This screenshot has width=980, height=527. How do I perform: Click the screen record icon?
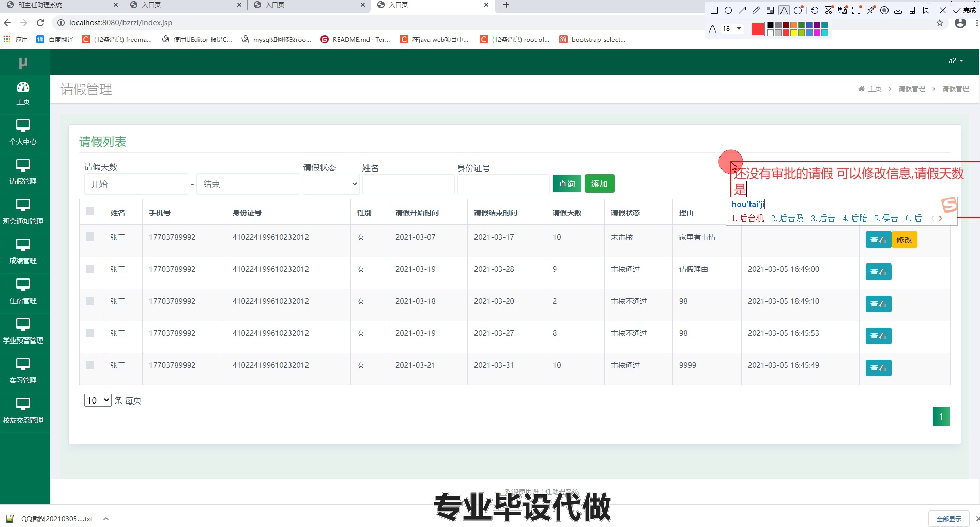884,10
